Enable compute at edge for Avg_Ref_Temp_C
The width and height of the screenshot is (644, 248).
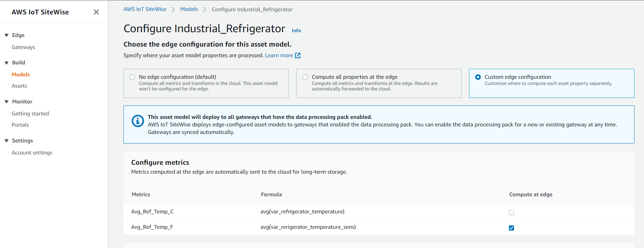click(511, 212)
